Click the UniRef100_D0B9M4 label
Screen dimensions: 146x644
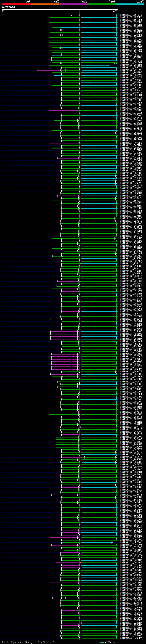coord(131,95)
